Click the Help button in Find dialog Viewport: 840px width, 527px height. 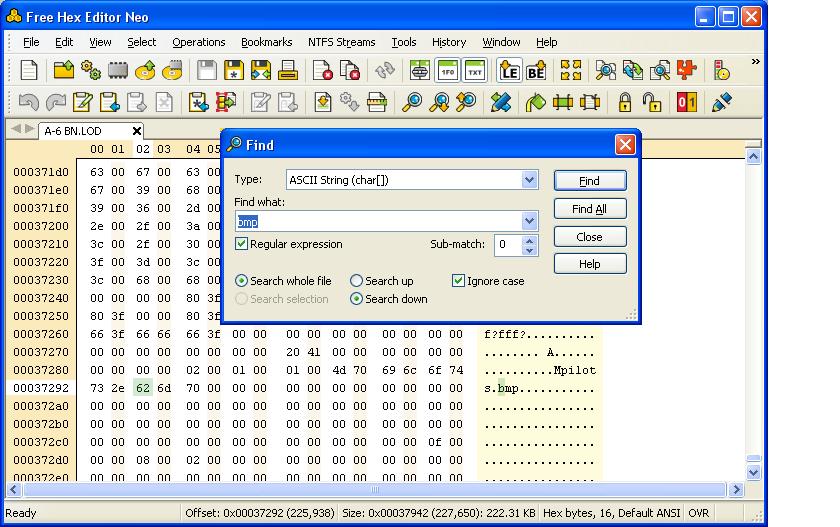click(x=590, y=264)
